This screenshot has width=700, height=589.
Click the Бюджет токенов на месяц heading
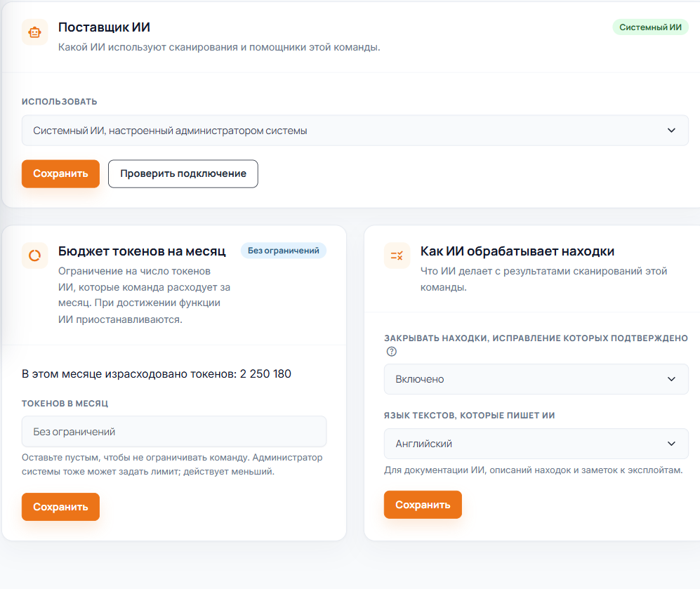point(142,251)
